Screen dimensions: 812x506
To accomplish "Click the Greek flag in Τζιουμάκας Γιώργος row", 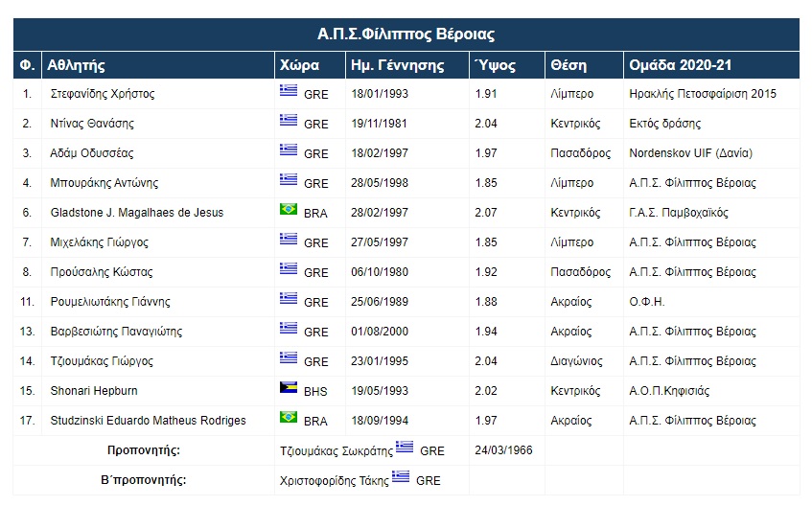I will point(288,358).
